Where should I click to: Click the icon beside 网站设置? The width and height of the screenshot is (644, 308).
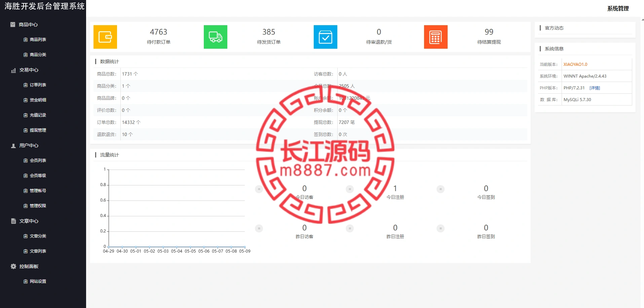26,281
